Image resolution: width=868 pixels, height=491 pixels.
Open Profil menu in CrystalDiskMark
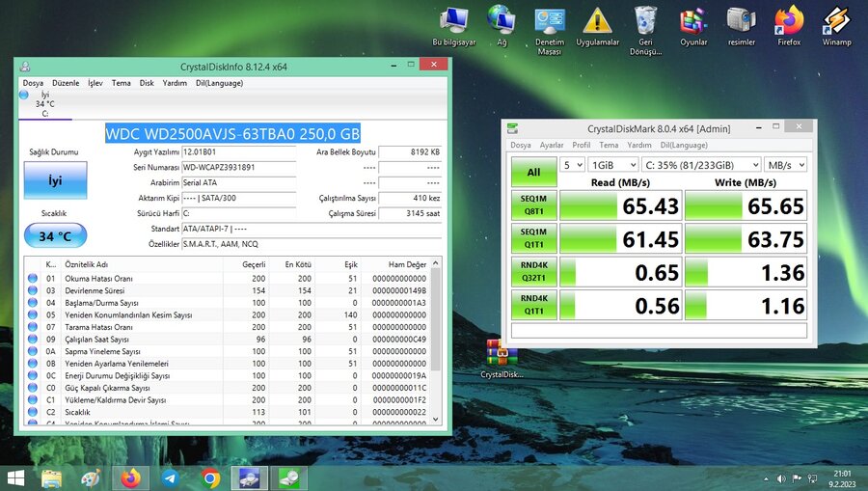582,145
